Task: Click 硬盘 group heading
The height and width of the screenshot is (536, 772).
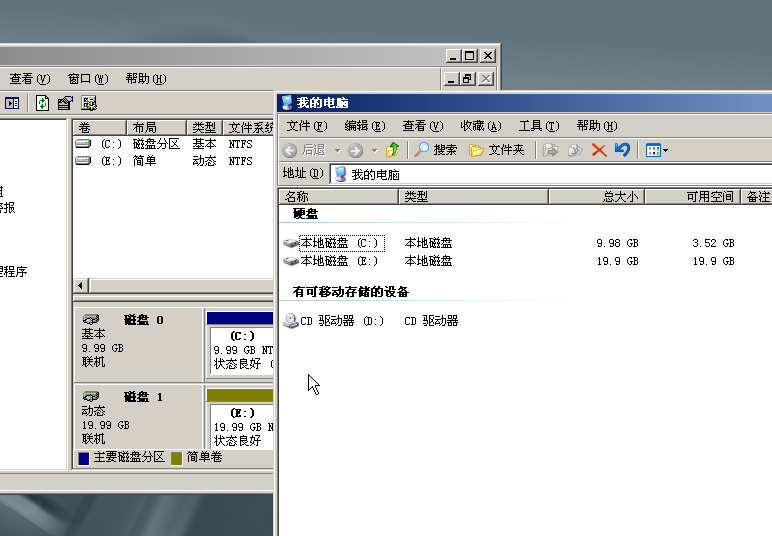Action: [x=305, y=214]
